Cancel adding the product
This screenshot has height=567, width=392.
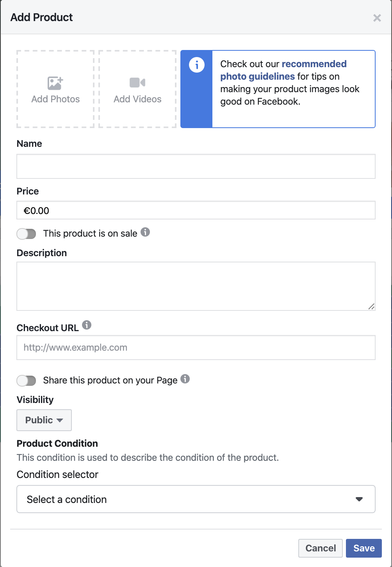(x=321, y=548)
